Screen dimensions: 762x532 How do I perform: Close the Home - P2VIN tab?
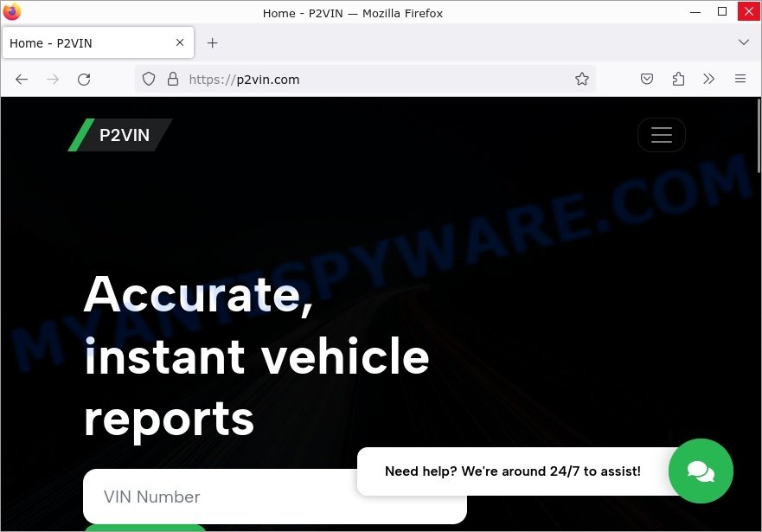(180, 42)
